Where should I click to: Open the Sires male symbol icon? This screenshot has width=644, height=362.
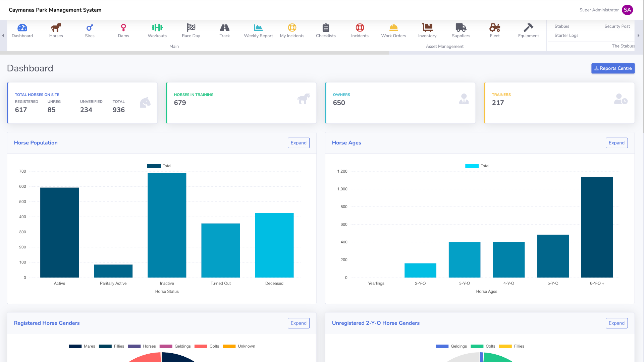tap(90, 27)
